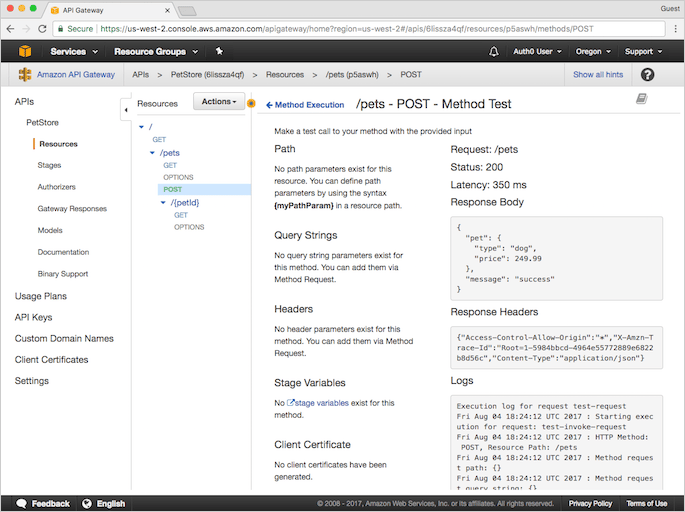
Task: Open the Resource Groups dropdown
Action: pyautogui.click(x=156, y=52)
